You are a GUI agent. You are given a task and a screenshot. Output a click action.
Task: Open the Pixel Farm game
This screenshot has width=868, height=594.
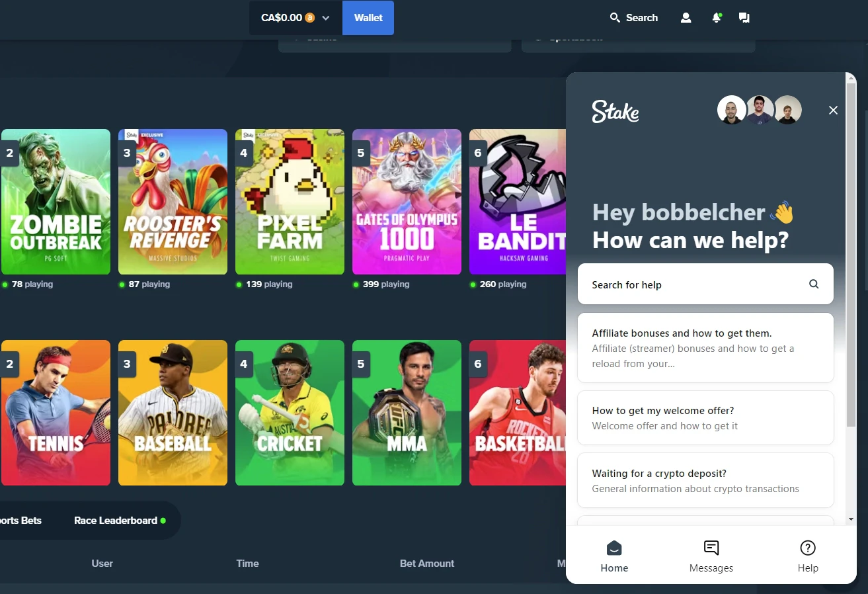tap(290, 202)
